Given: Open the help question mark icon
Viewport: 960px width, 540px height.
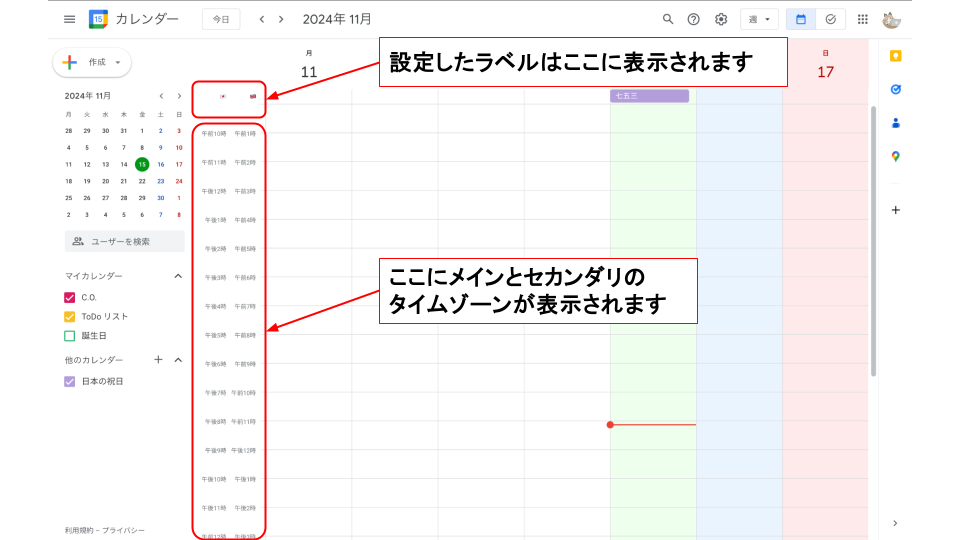Looking at the screenshot, I should 694,19.
